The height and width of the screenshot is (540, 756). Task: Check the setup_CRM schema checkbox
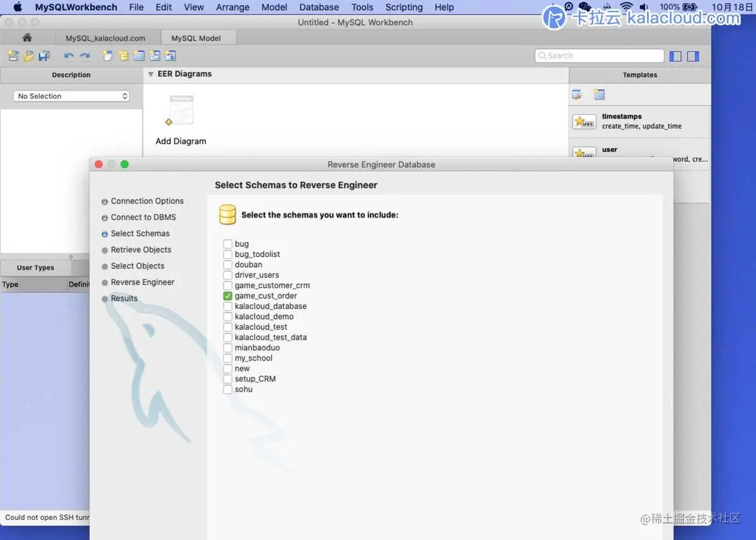tap(227, 379)
